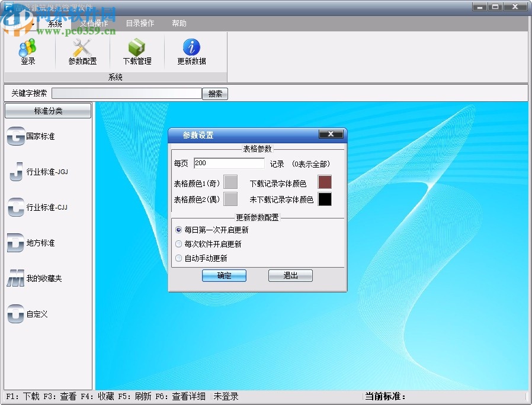Pick 表格颜色1(奇) color swatch
Image resolution: width=532 pixels, height=405 pixels.
230,182
